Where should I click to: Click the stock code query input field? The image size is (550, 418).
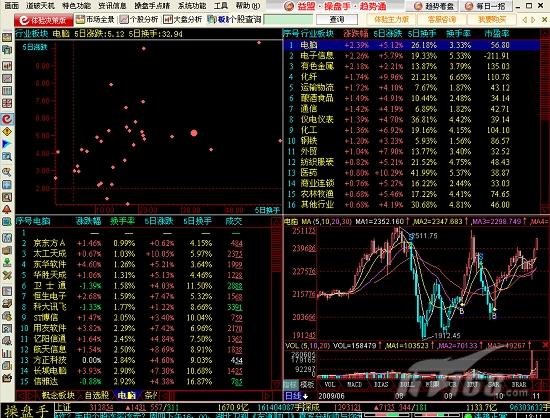pyautogui.click(x=288, y=20)
